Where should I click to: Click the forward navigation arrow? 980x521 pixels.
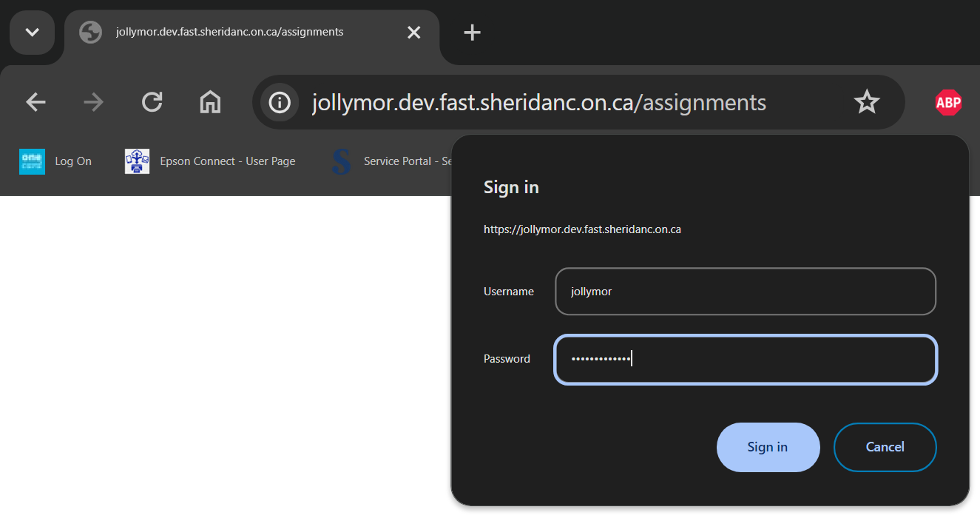pos(94,102)
